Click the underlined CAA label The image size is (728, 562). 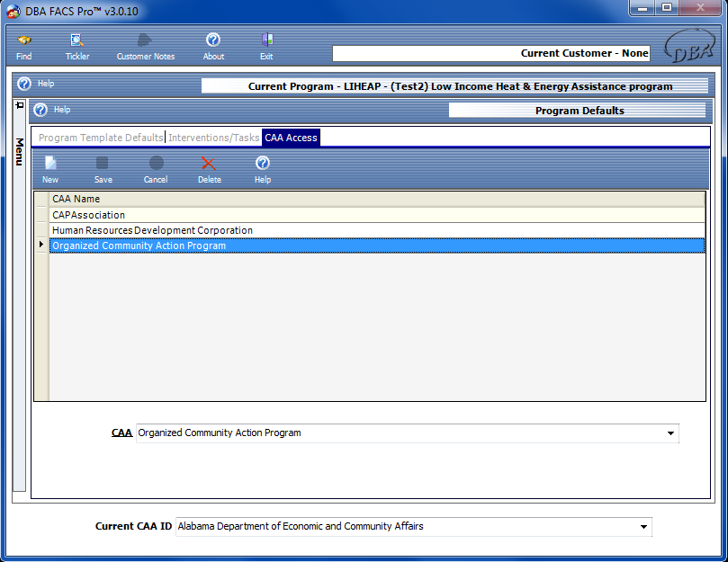[x=121, y=433]
